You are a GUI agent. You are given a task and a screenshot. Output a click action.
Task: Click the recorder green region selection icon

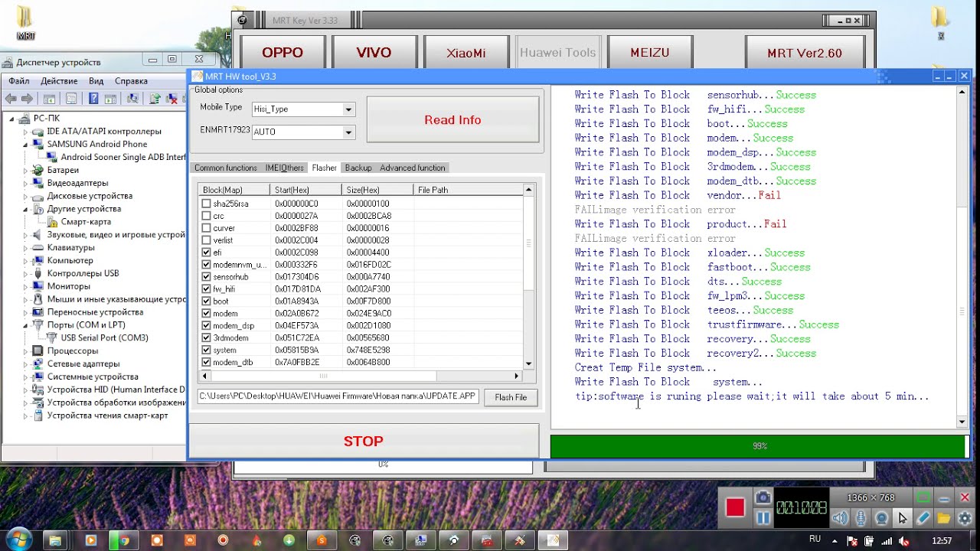pos(923,497)
